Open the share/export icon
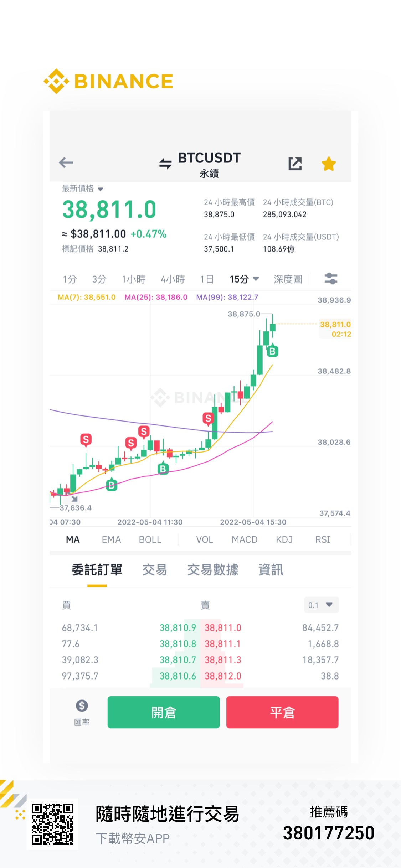 click(295, 164)
